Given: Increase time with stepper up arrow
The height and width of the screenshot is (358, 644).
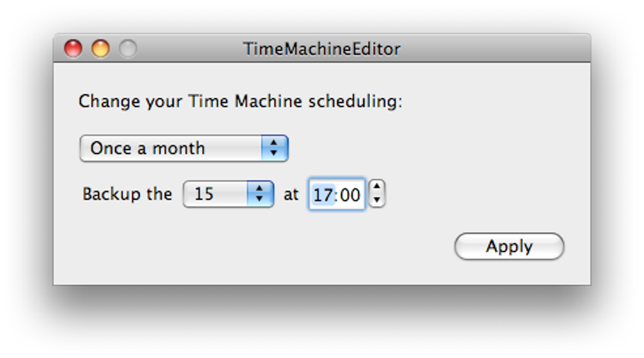Looking at the screenshot, I should (376, 188).
